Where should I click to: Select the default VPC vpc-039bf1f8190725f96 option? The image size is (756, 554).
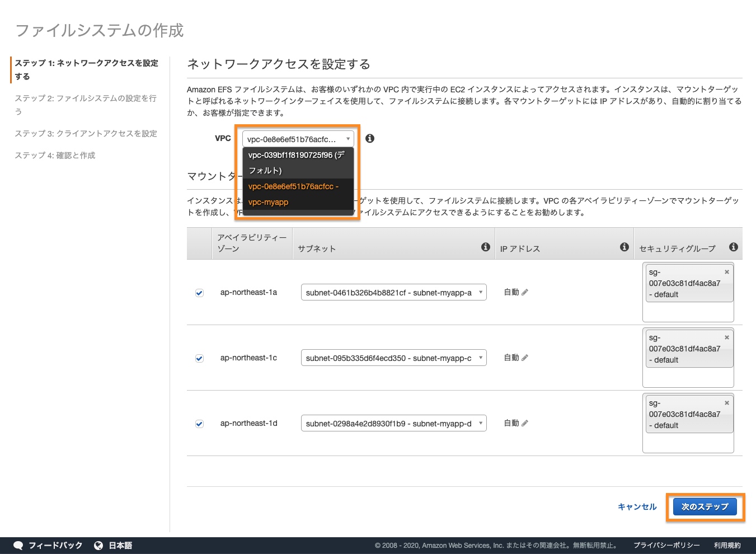(298, 163)
